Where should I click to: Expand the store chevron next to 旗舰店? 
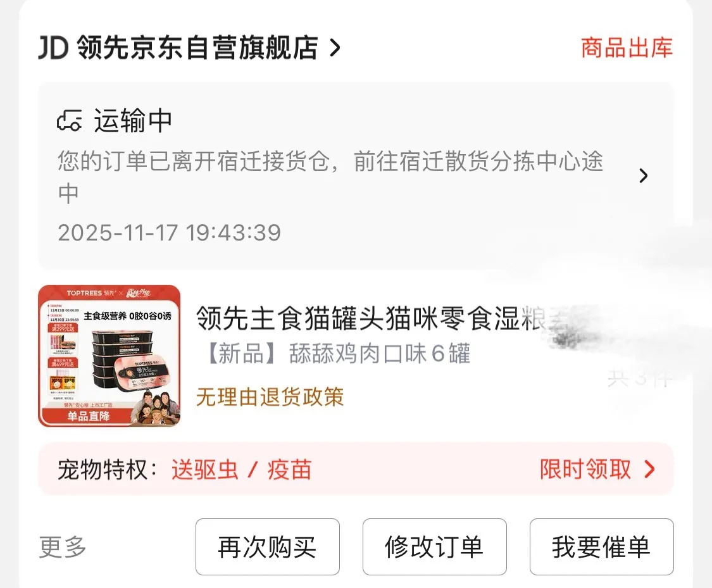coord(335,47)
